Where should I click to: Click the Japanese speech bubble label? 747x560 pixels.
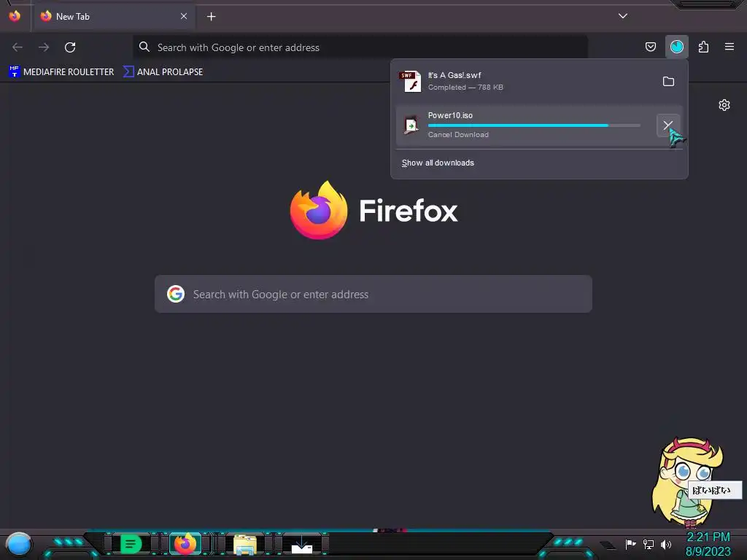click(x=715, y=490)
